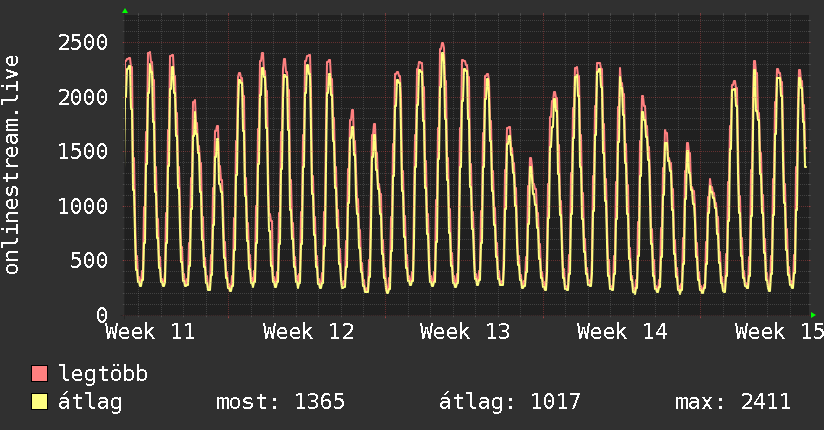Viewport: 824px width, 430px height.
Task: Select the 500 Y-axis tick label
Action: click(89, 262)
